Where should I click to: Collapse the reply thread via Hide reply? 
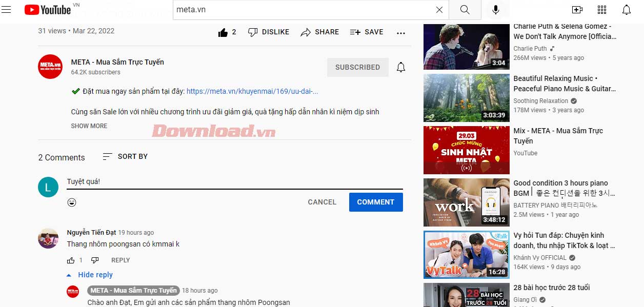95,275
